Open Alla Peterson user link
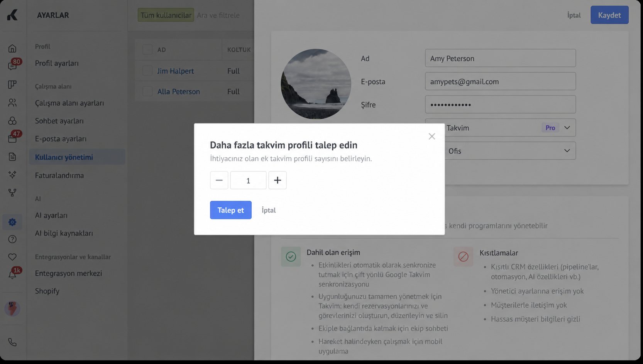This screenshot has width=643, height=364. [179, 91]
